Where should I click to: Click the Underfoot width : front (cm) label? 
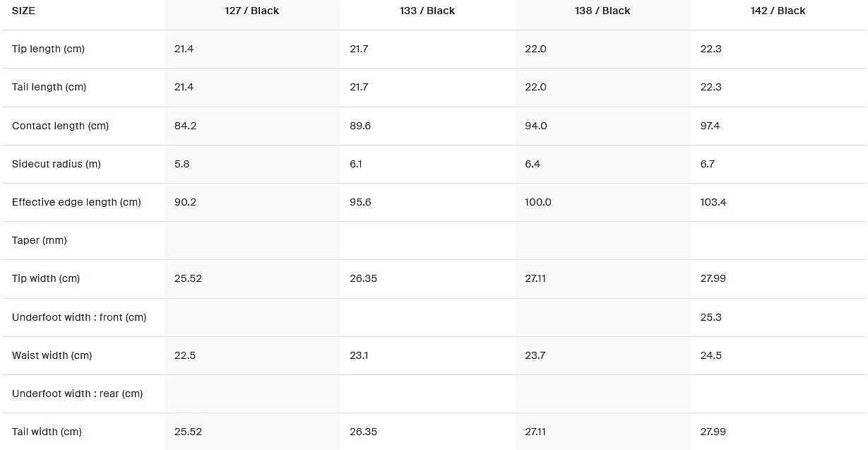tap(79, 317)
